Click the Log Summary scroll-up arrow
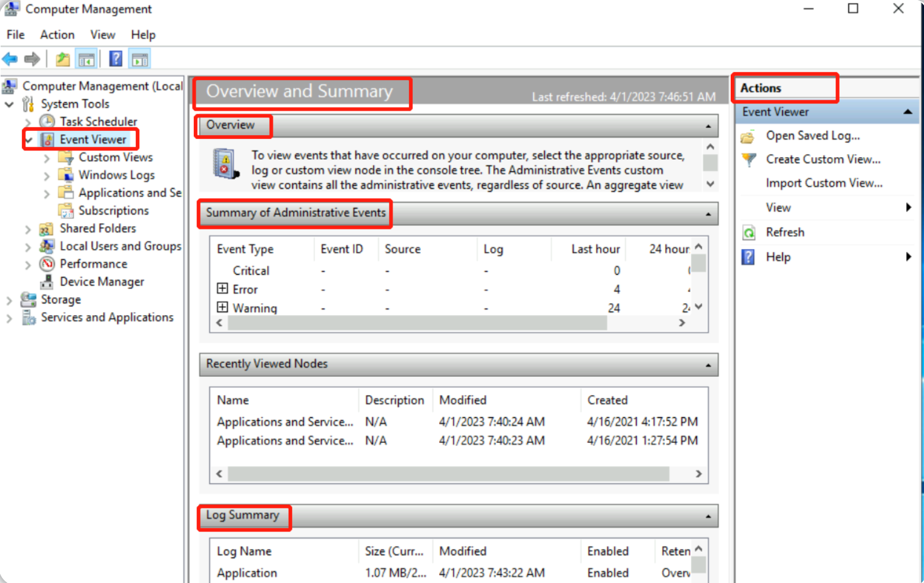Viewport: 924px width, 583px height. (x=698, y=549)
